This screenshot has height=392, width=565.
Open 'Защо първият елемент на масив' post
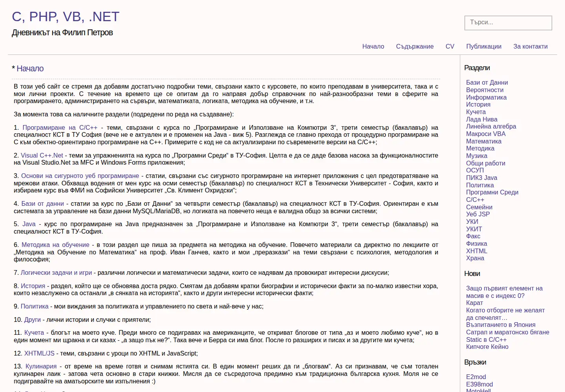(504, 292)
